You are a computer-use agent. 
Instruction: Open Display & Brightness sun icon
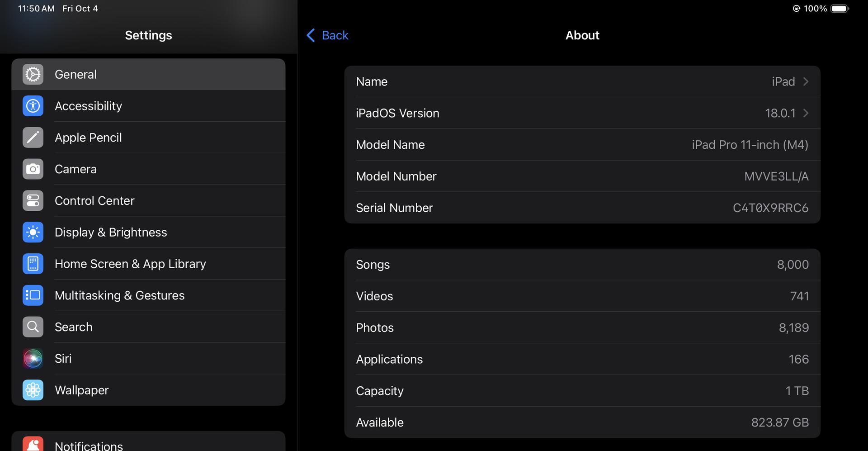[x=33, y=232]
